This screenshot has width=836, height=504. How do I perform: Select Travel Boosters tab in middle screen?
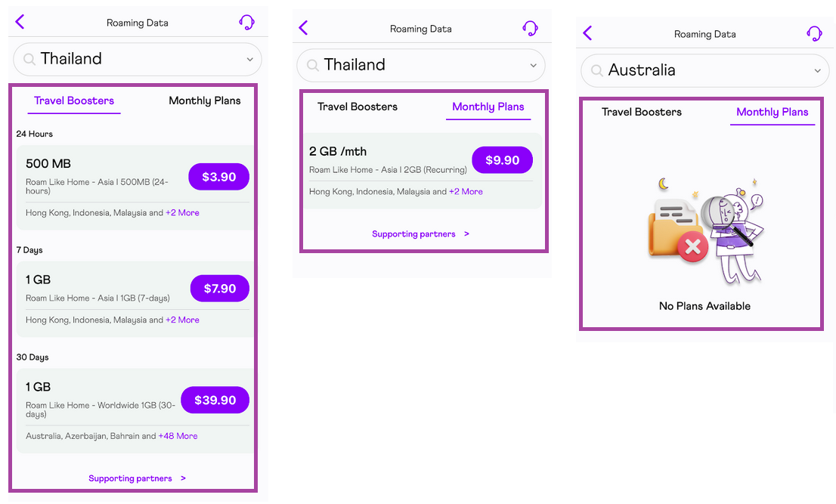point(358,107)
